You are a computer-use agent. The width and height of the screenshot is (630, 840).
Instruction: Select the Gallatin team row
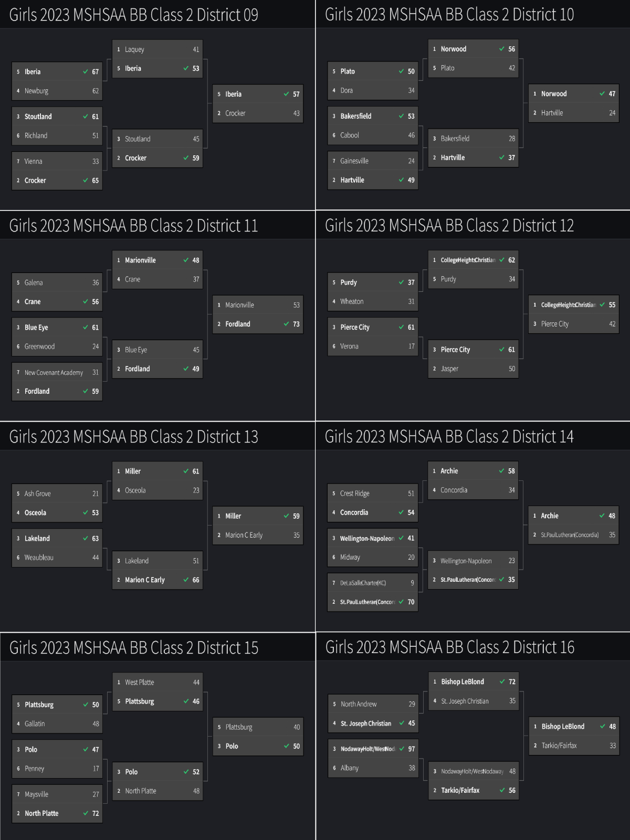[x=57, y=724]
